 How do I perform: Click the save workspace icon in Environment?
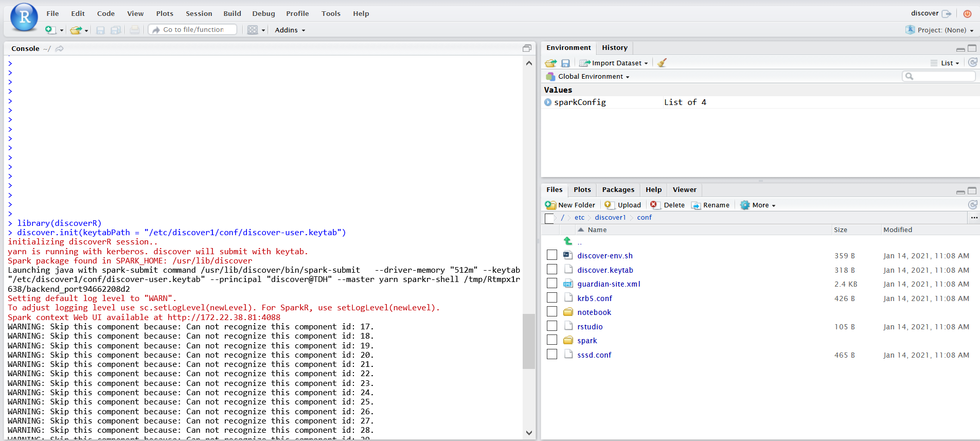(x=565, y=63)
